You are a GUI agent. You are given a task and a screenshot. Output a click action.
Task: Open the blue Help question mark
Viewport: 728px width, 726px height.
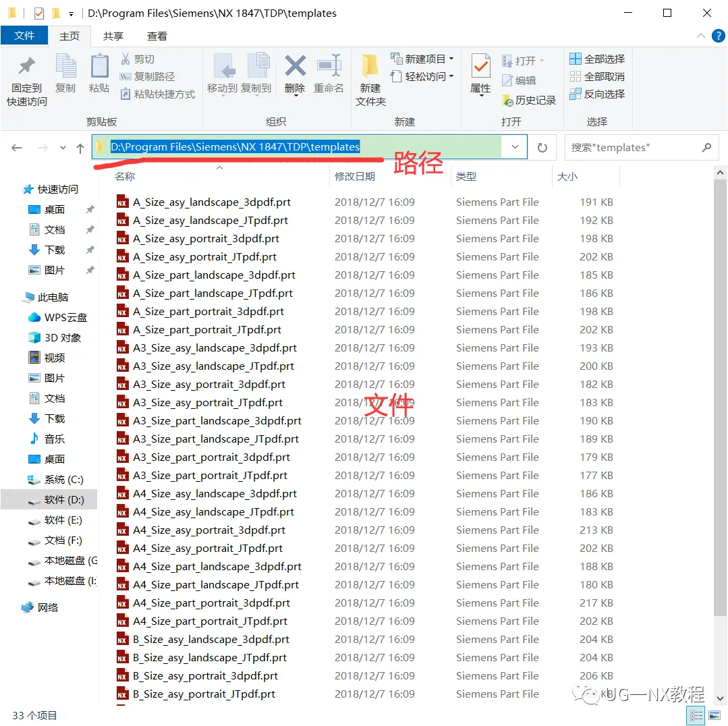click(x=719, y=36)
